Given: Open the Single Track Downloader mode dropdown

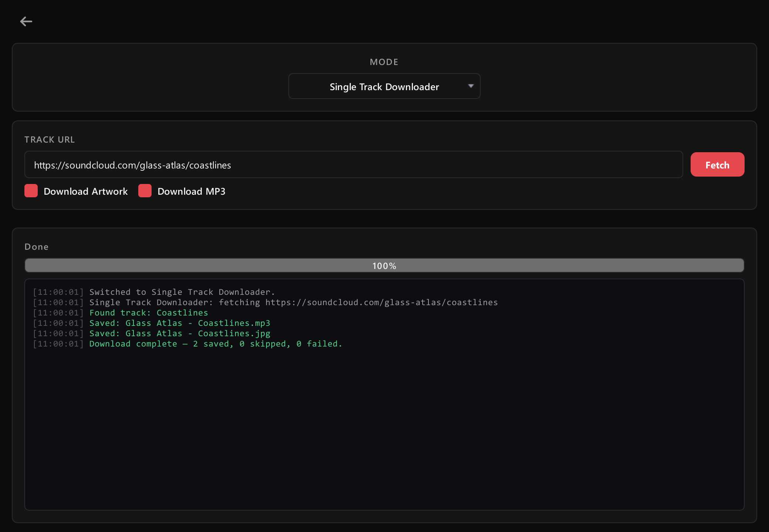Looking at the screenshot, I should coord(384,86).
